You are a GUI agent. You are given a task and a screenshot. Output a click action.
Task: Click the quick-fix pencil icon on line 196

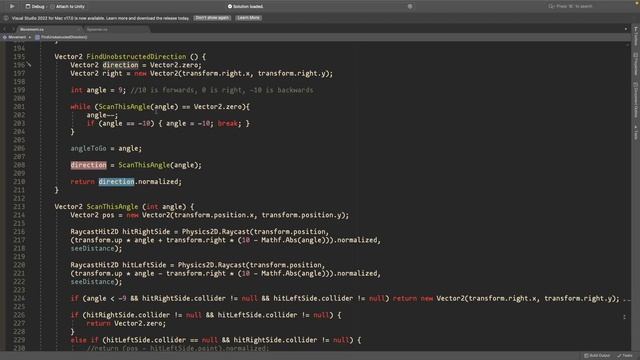[29, 64]
